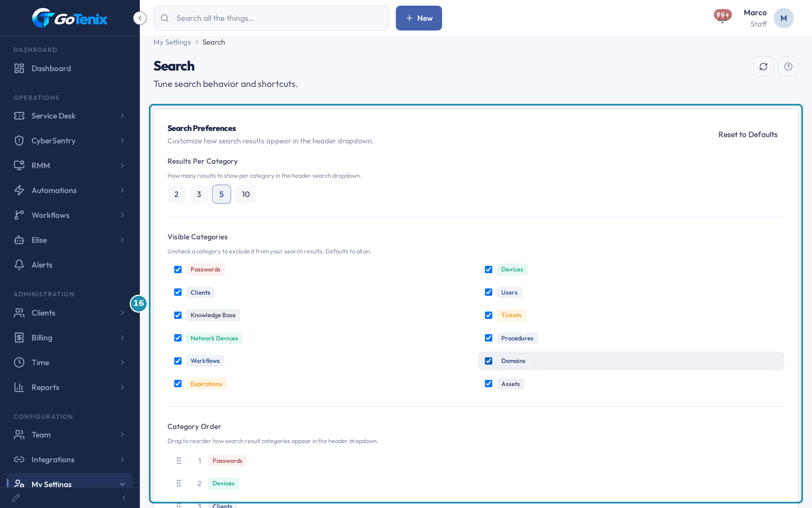The height and width of the screenshot is (508, 812).
Task: Click the RMM monitor icon
Action: (19, 165)
